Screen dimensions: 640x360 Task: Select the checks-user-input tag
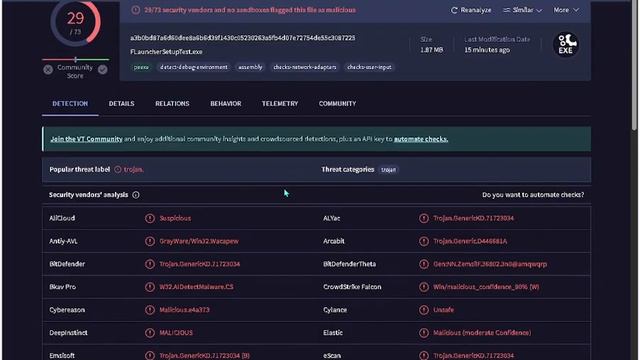(369, 67)
